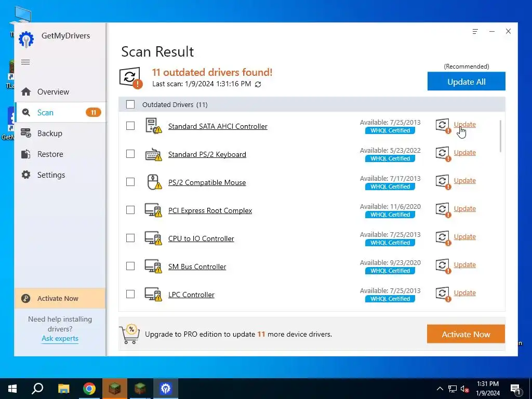The width and height of the screenshot is (532, 399).
Task: Open the Settings section
Action: coord(60,175)
